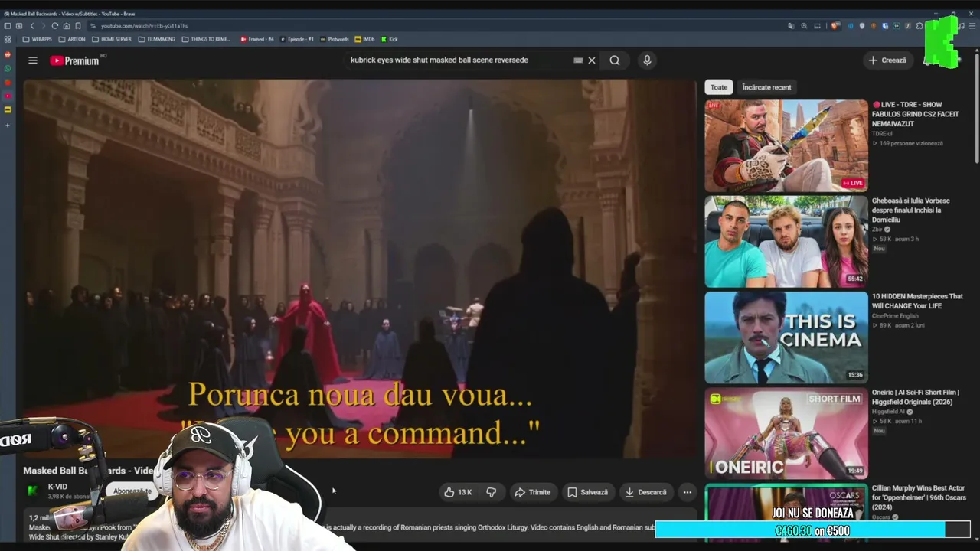Screen dimensions: 980x551
Task: Open Gheboasă și Iulia Vorbesc video thumbnail
Action: [x=786, y=241]
